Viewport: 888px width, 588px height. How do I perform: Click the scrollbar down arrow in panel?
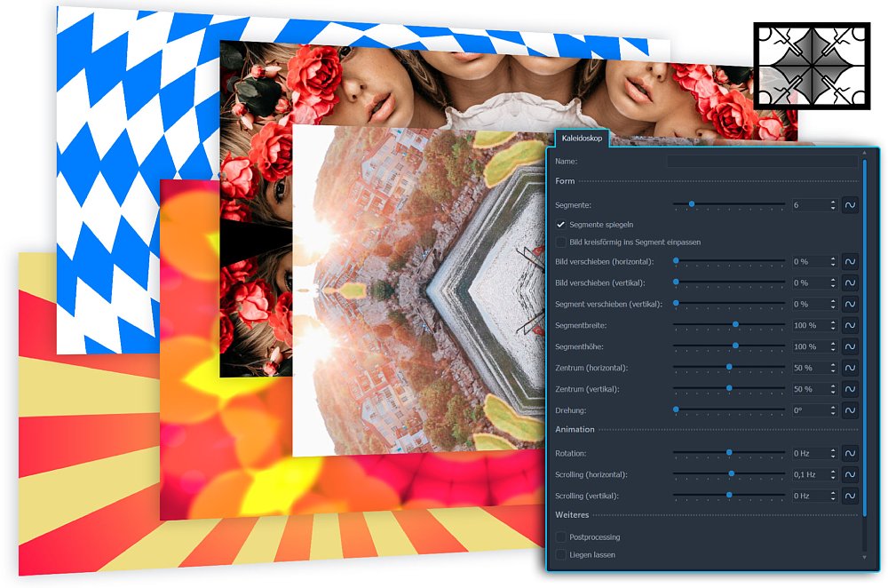click(865, 558)
